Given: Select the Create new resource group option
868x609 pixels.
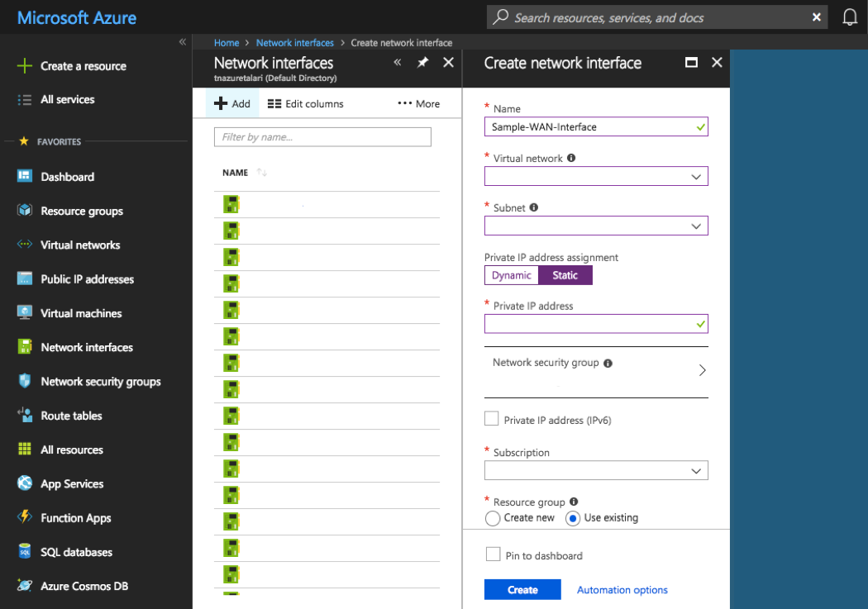Looking at the screenshot, I should (x=493, y=518).
